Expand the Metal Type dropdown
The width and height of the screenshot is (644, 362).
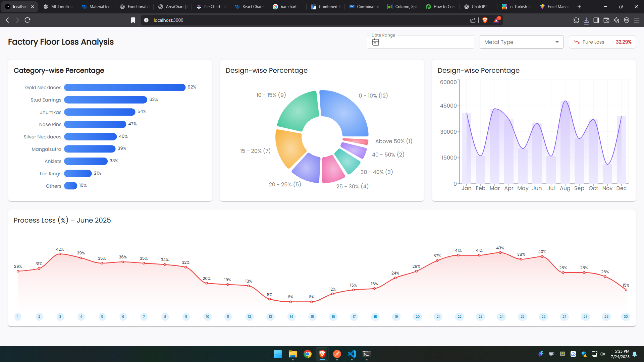pos(521,42)
